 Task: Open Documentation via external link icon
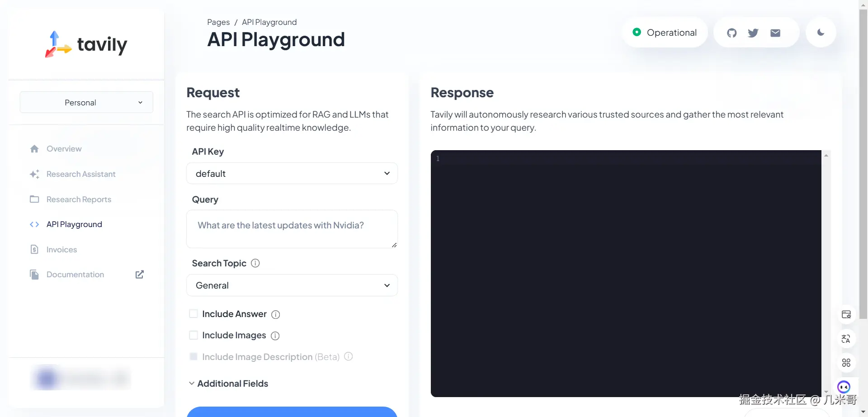[140, 274]
